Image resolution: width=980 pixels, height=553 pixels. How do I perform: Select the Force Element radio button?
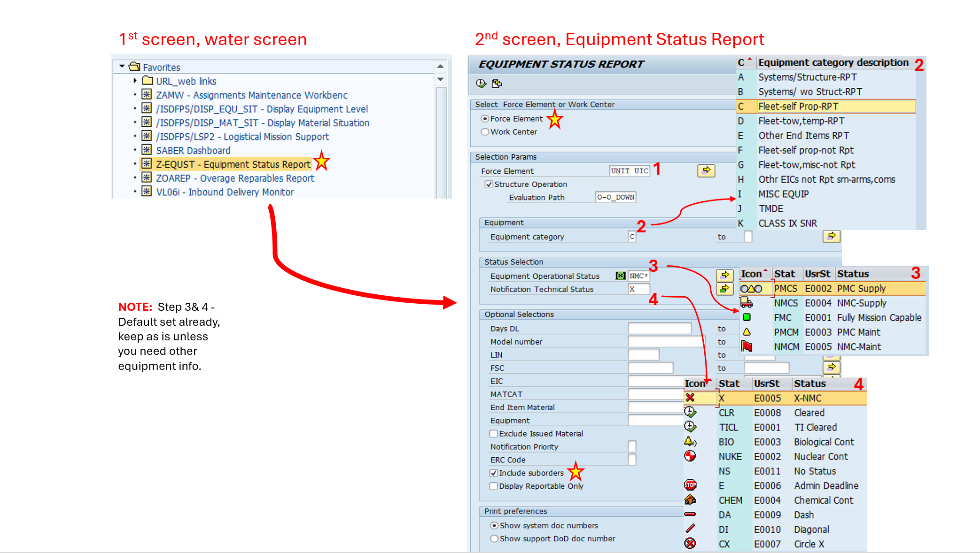point(485,119)
